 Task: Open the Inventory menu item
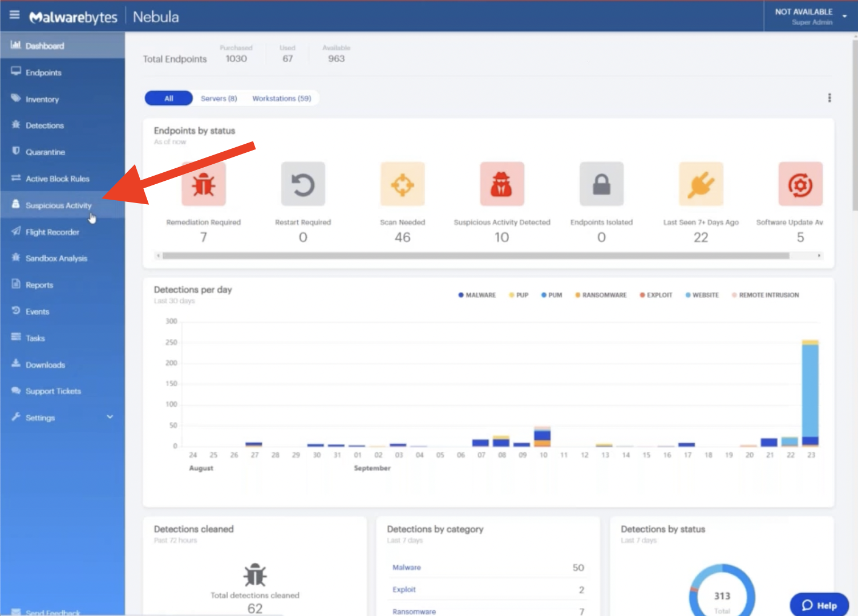tap(63, 99)
